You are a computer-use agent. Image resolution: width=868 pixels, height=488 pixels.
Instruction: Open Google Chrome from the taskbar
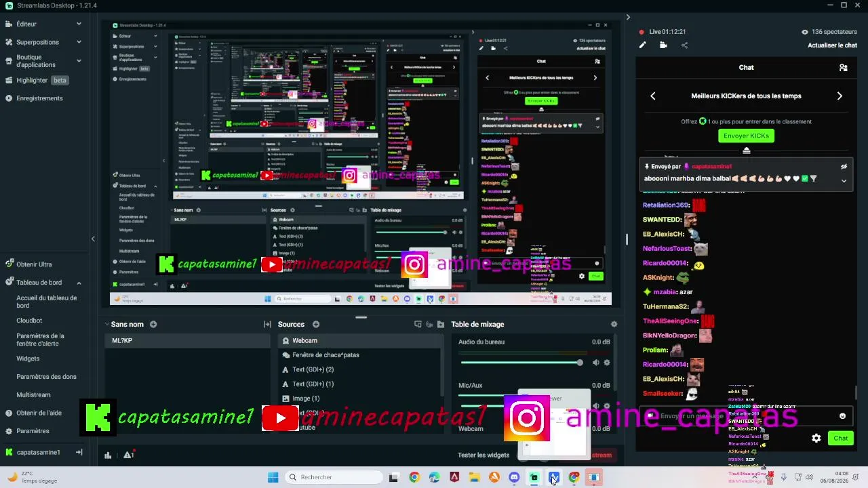(414, 477)
